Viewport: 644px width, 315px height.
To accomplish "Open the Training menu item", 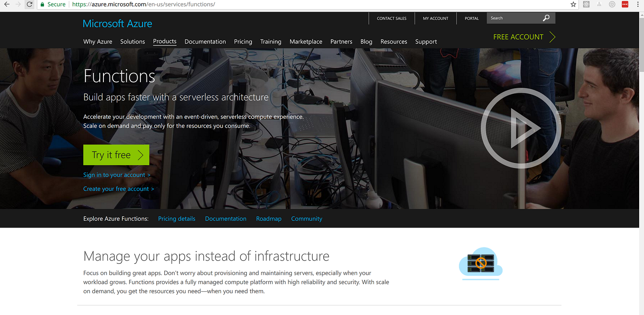I will pyautogui.click(x=271, y=41).
